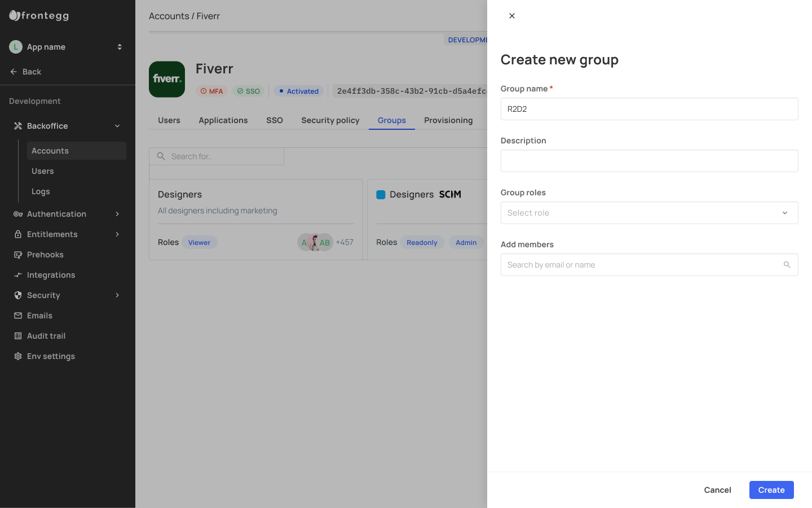Click the Accounts / Fiverr breadcrumb
Screen dimensions: 812x508
coord(184,16)
